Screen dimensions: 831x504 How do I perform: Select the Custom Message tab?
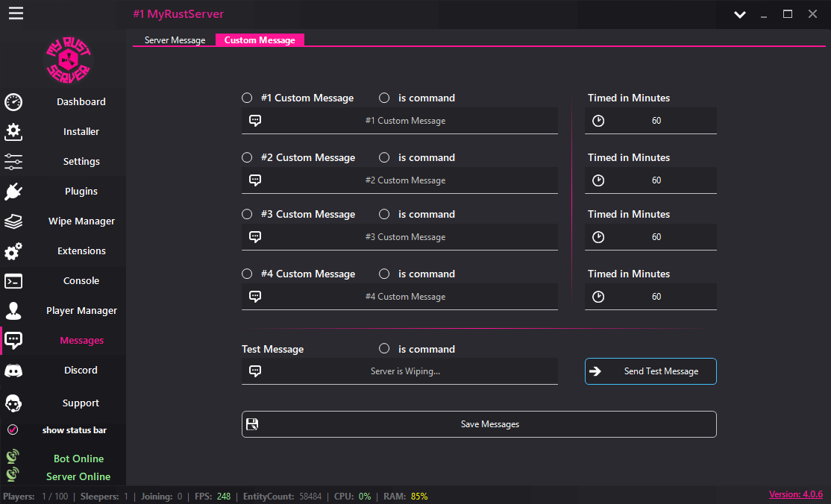point(260,40)
